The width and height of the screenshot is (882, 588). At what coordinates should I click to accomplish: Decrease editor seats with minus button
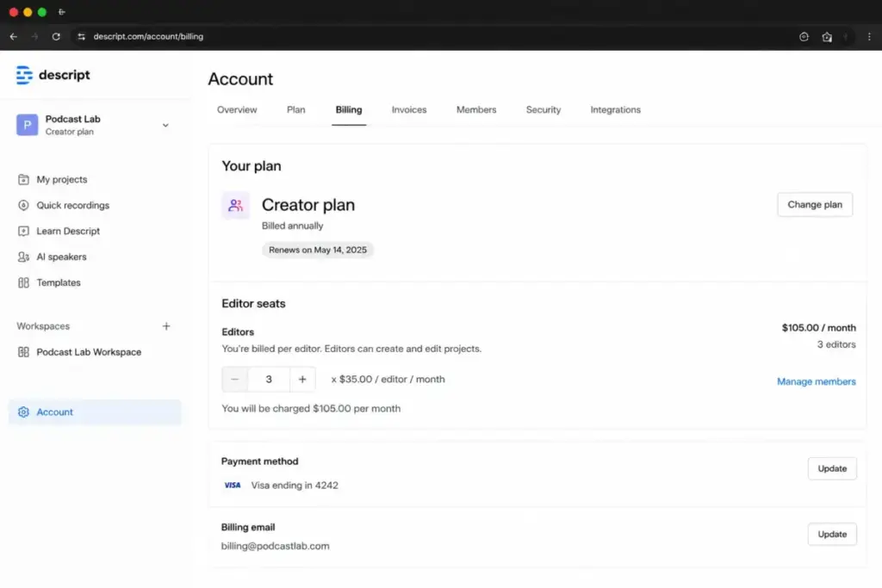pyautogui.click(x=234, y=380)
